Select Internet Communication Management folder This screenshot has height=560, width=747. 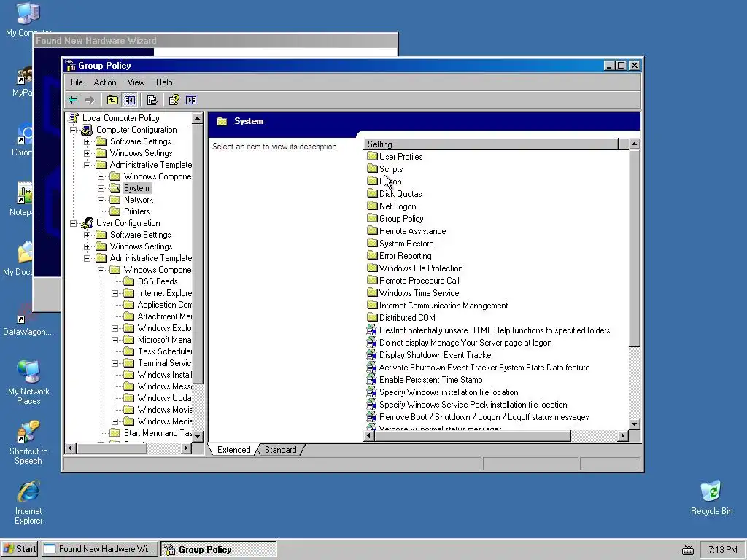444,306
